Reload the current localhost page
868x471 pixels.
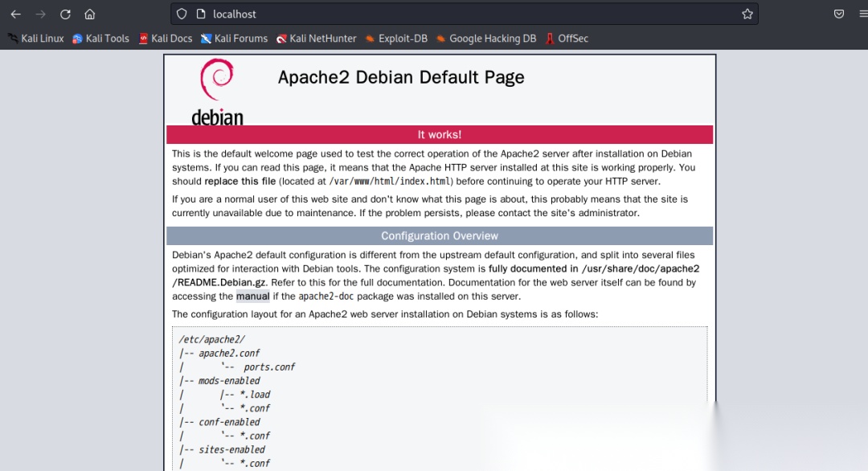[x=65, y=14]
